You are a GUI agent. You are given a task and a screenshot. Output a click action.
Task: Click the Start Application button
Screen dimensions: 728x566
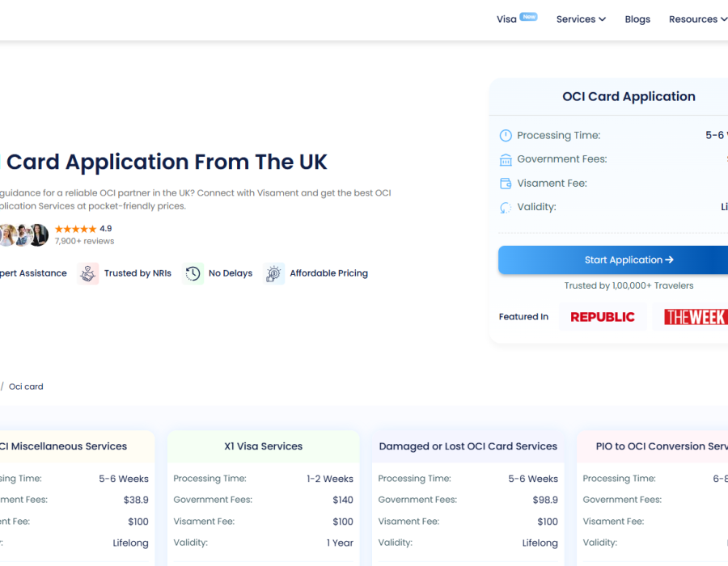[629, 260]
